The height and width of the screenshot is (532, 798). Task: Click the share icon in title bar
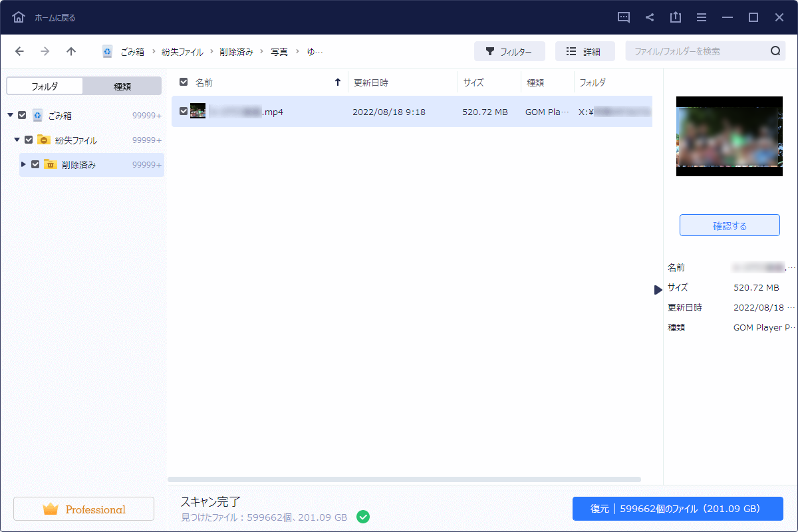[650, 17]
